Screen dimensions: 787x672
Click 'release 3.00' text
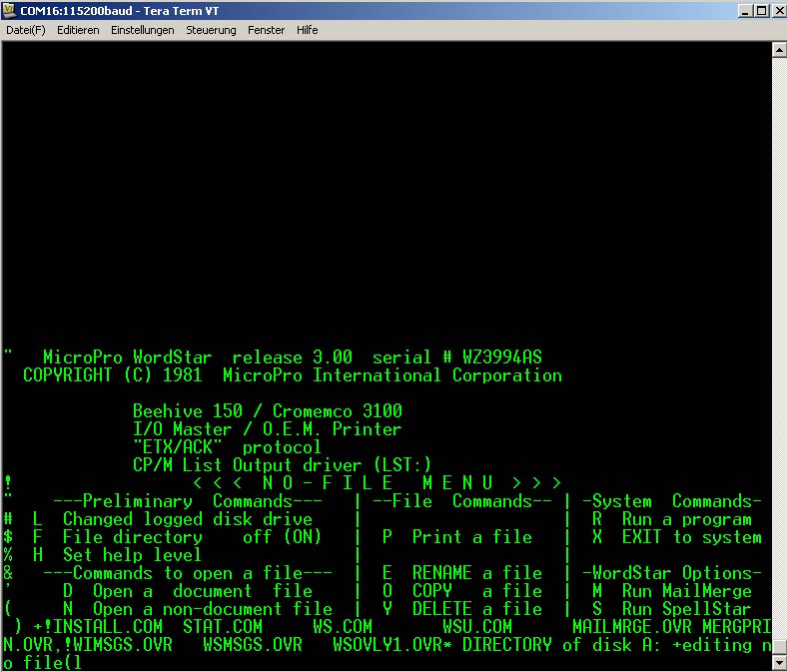(292, 357)
